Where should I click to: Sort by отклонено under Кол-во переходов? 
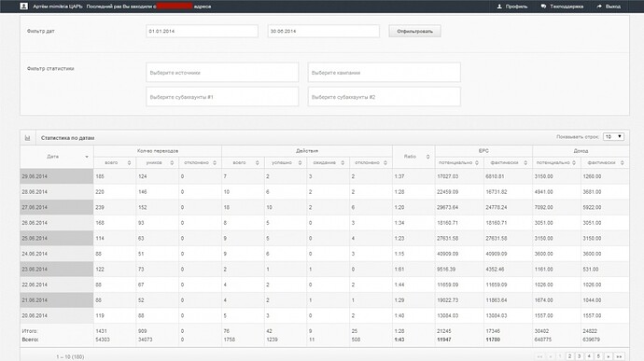point(201,163)
